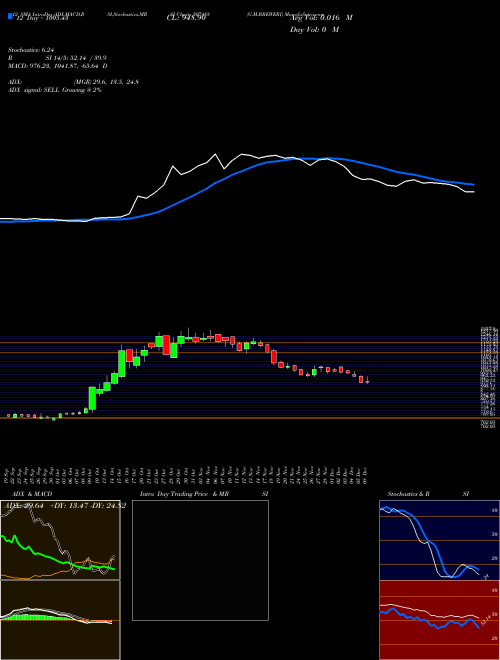Open the ADX line chart panel
Image resolution: width=500 pixels, height=660 pixels.
pyautogui.click(x=60, y=540)
